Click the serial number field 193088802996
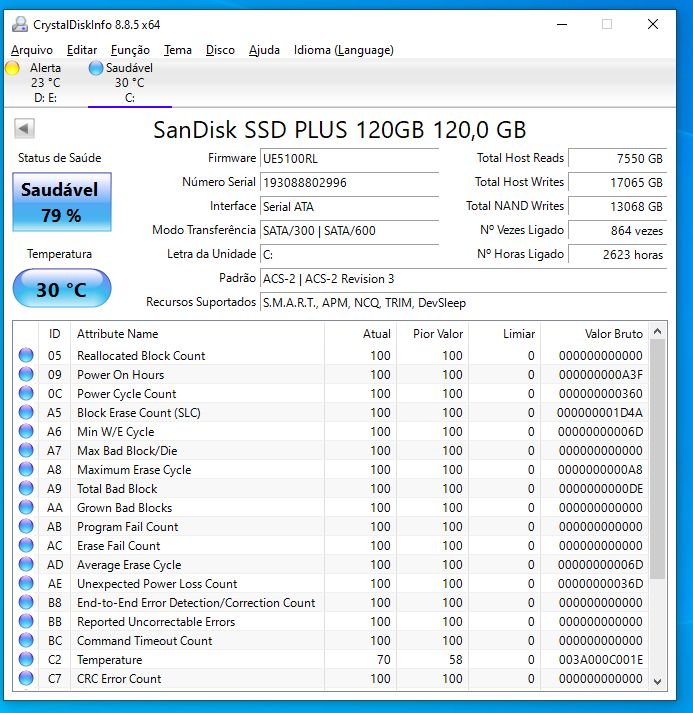The height and width of the screenshot is (713, 693). (349, 183)
